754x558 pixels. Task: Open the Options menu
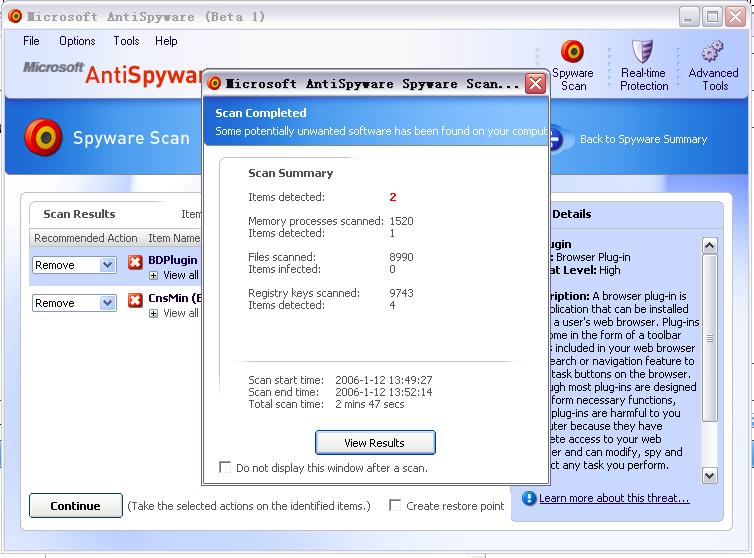(x=77, y=41)
